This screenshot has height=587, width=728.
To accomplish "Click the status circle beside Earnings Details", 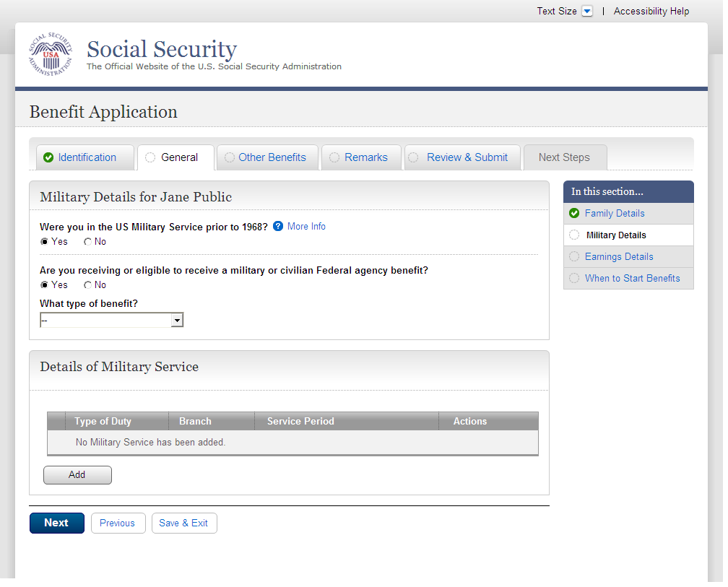I will [x=574, y=256].
